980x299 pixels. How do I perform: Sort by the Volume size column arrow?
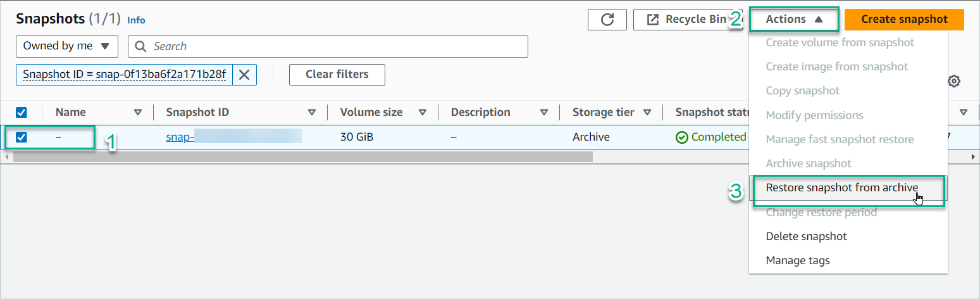(423, 113)
